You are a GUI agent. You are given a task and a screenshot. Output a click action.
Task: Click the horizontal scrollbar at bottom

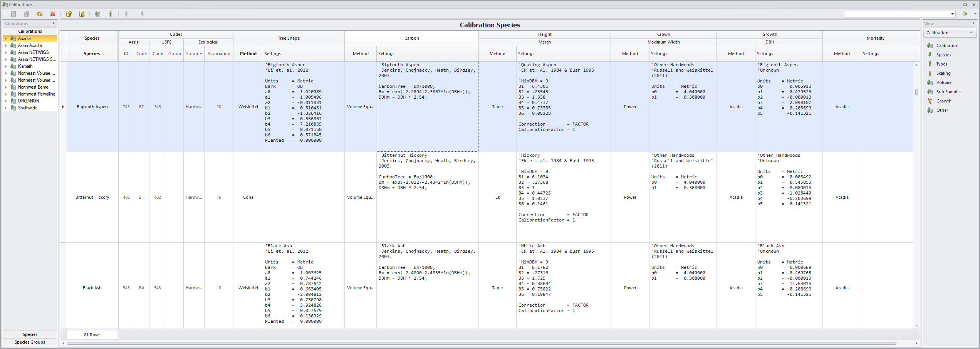[481, 343]
